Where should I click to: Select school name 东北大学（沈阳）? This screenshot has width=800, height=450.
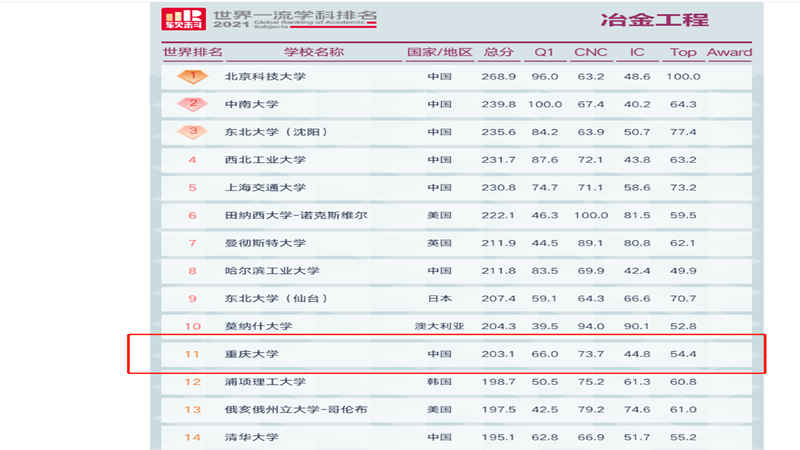point(277,132)
